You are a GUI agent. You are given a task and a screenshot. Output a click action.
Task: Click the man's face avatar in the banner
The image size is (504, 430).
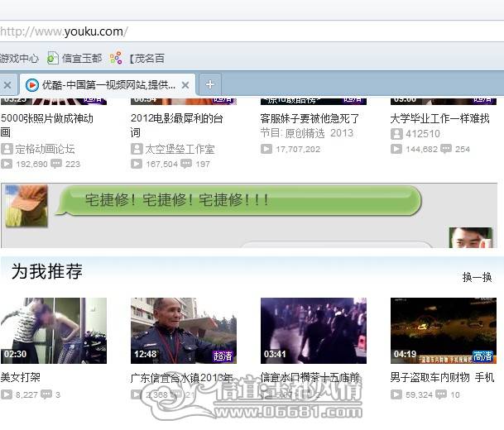point(471,237)
